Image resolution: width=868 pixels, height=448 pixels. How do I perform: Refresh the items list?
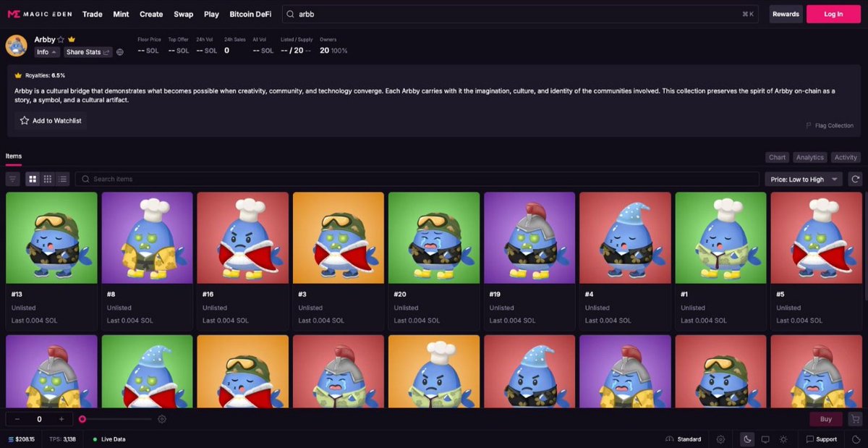pos(856,179)
